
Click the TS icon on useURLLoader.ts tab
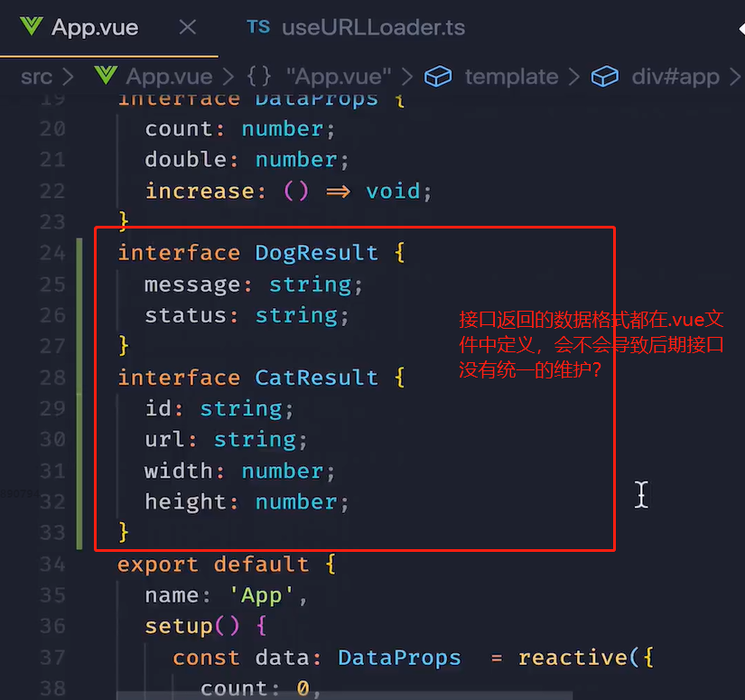[x=258, y=27]
